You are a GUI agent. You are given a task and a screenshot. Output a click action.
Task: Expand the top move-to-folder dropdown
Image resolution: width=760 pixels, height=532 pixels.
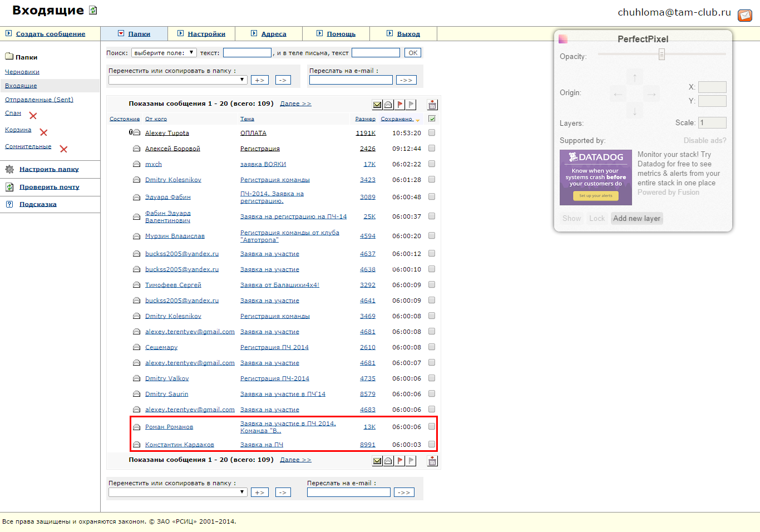[x=177, y=80]
